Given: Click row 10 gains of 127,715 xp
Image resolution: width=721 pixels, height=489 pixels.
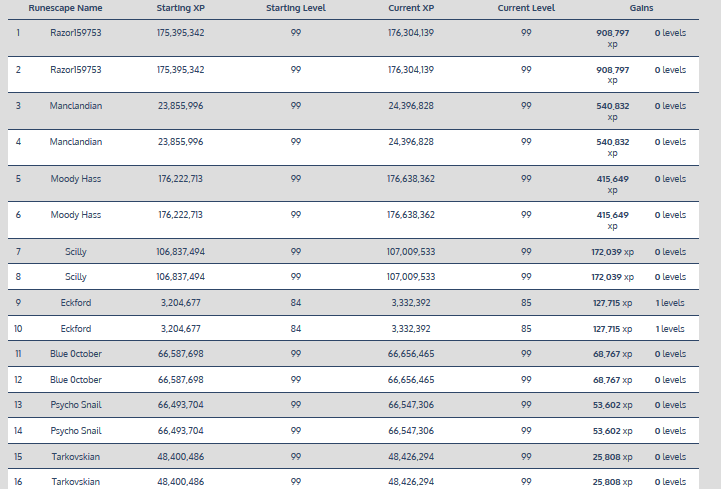Looking at the screenshot, I should [614, 328].
